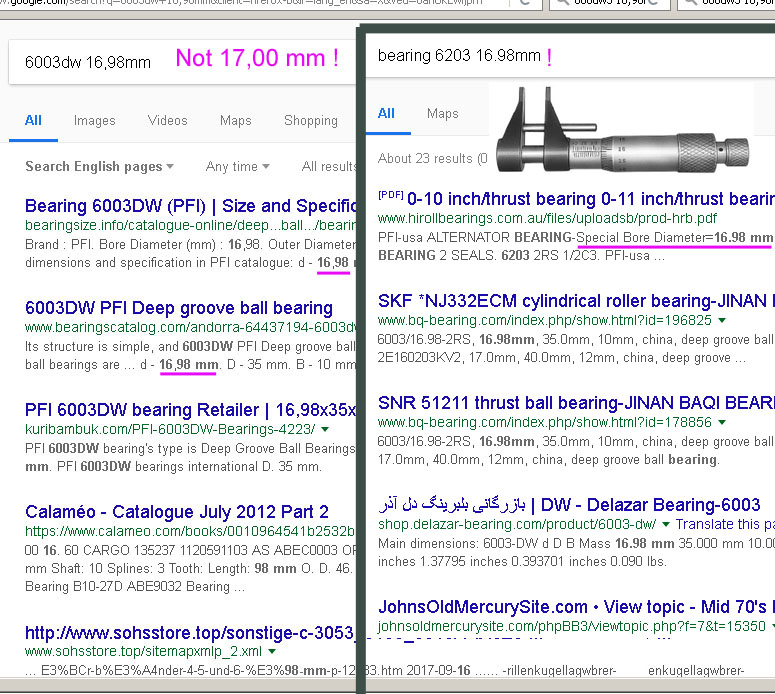
Task: Expand the arrow beside bq-bearing.com id=178856 URL
Action: [x=722, y=422]
